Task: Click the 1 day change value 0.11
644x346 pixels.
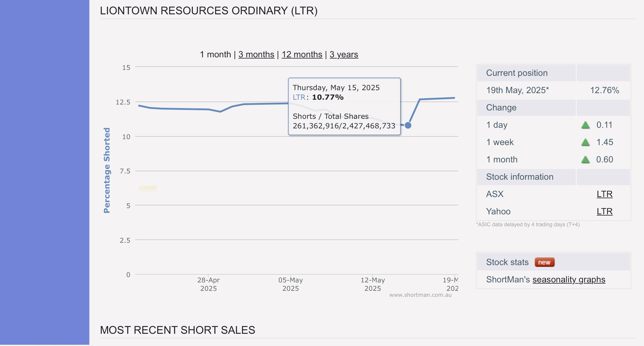Action: click(x=604, y=125)
